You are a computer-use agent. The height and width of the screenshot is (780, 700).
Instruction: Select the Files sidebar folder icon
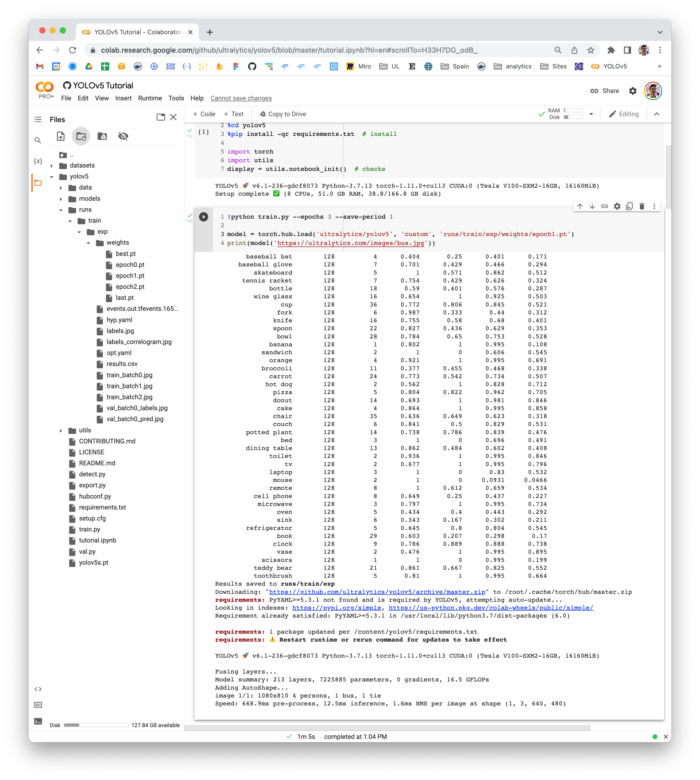tap(38, 183)
